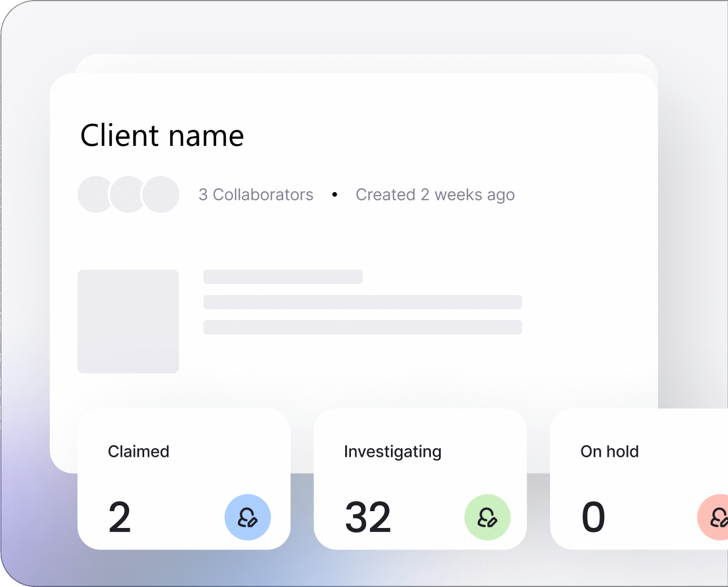Viewport: 728px width, 587px height.
Task: Switch to the Investigating tab
Action: (x=393, y=452)
